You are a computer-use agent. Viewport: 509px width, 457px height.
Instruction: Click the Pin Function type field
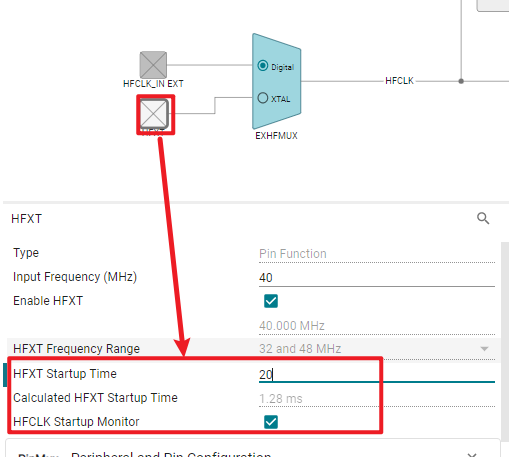coord(377,254)
